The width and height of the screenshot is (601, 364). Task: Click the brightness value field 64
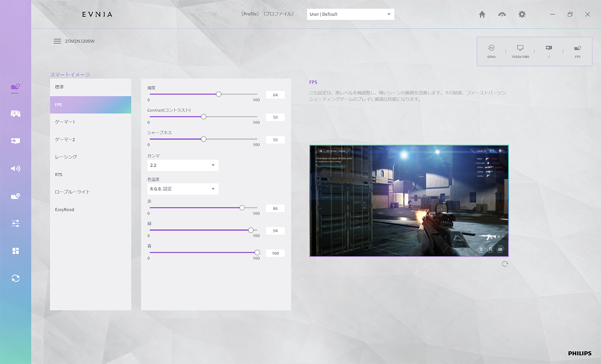click(x=275, y=95)
